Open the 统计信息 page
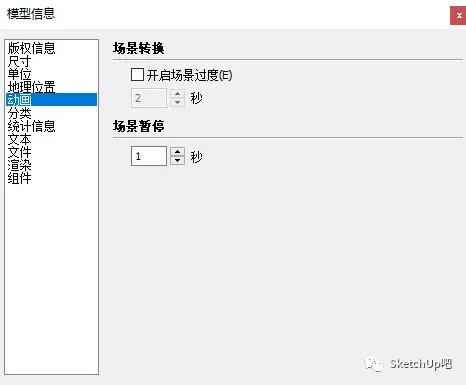Screen dimensions: 466x385 (x=31, y=126)
